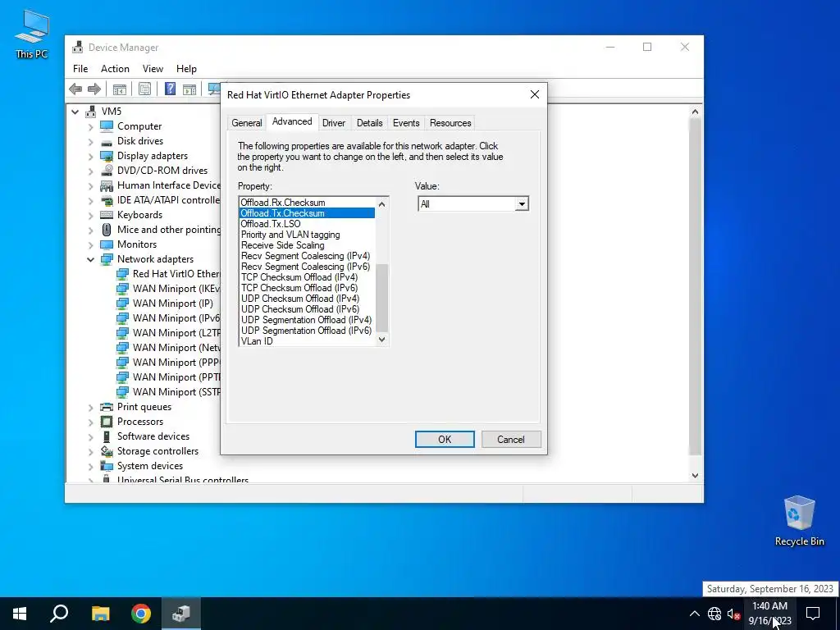Show hidden system tray icons
This screenshot has height=630, width=840.
tap(694, 614)
